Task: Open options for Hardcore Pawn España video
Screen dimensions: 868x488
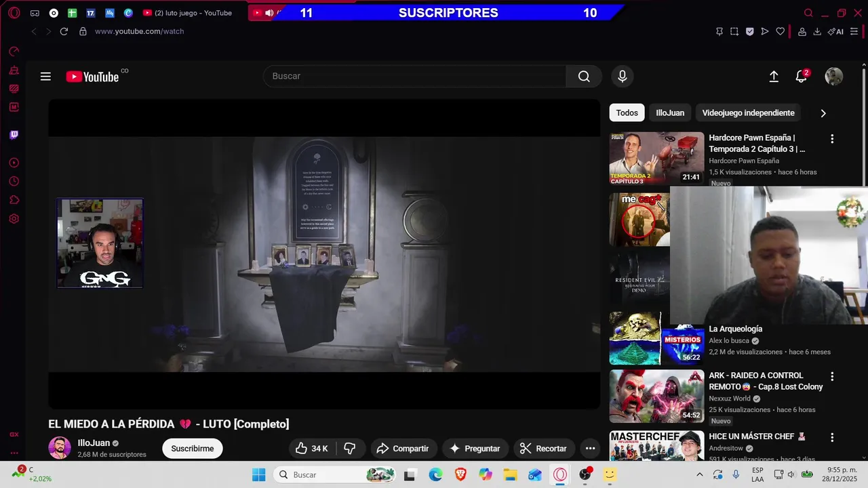Action: coord(832,139)
